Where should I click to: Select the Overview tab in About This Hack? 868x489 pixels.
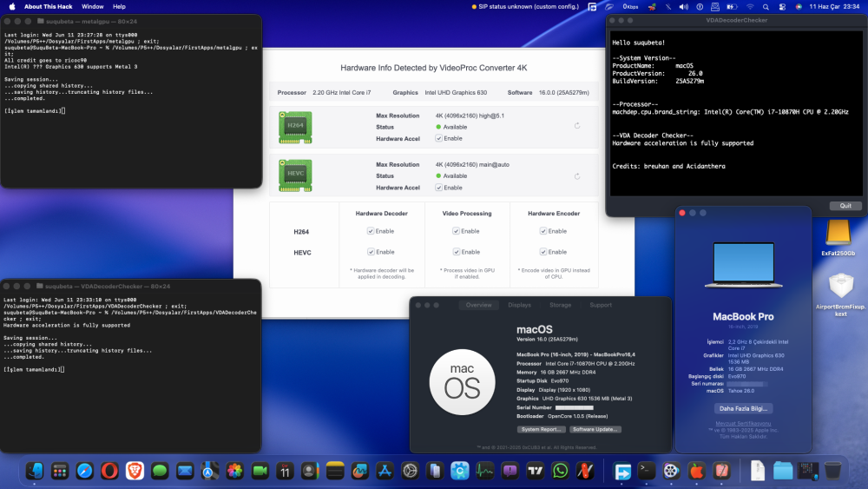[479, 305]
